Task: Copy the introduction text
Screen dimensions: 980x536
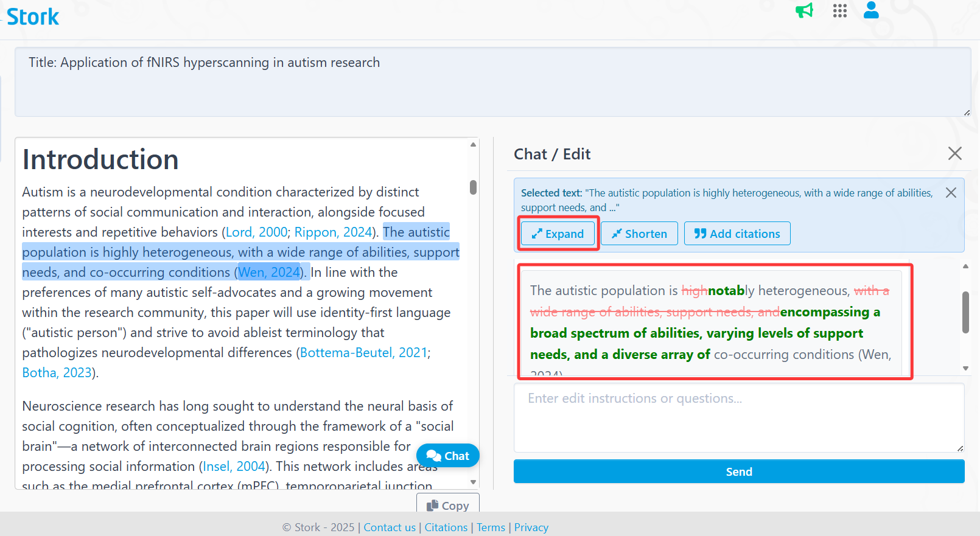Action: coord(448,505)
